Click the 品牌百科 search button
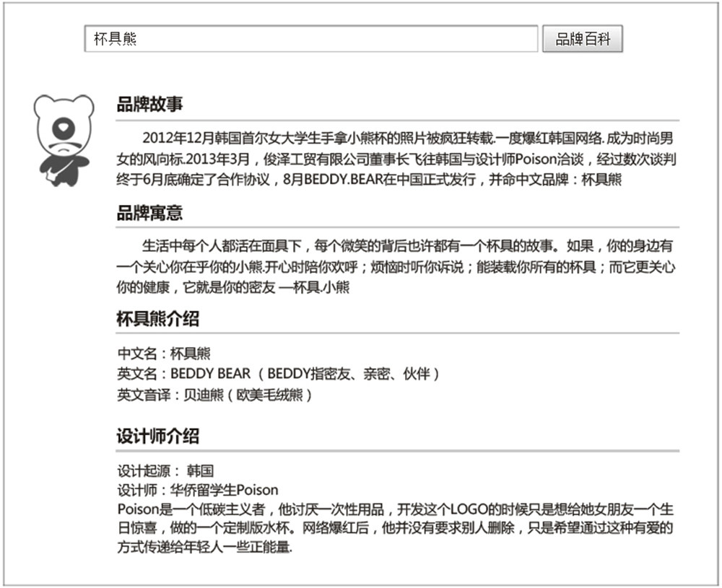Screen dimensions: 722x588 [583, 39]
